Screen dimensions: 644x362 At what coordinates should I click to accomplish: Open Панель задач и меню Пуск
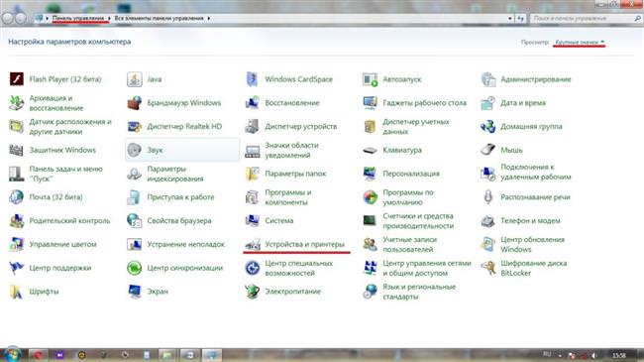[65, 174]
